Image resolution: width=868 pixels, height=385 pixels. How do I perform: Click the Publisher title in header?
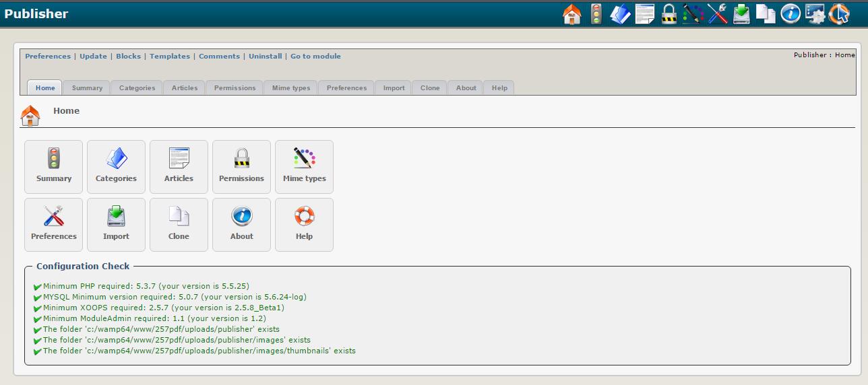(36, 13)
